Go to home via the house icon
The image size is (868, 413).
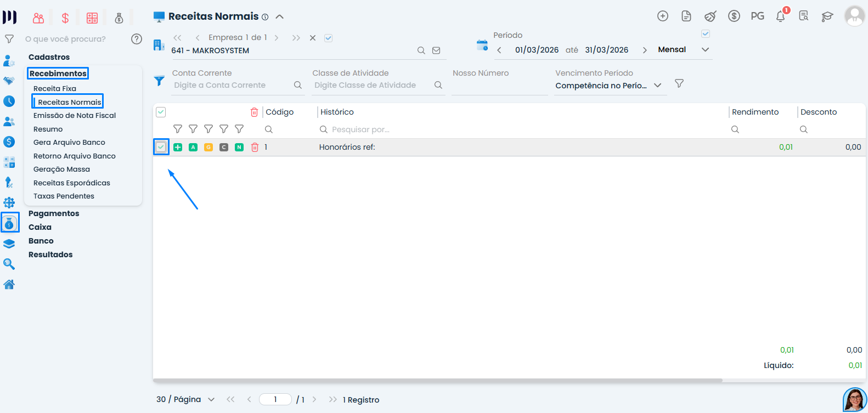pyautogui.click(x=9, y=284)
